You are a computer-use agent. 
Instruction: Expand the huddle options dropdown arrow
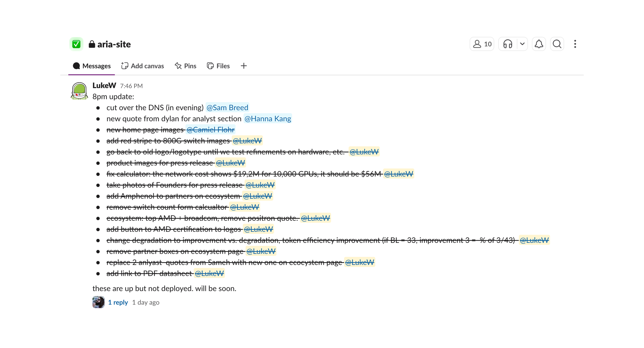coord(522,44)
